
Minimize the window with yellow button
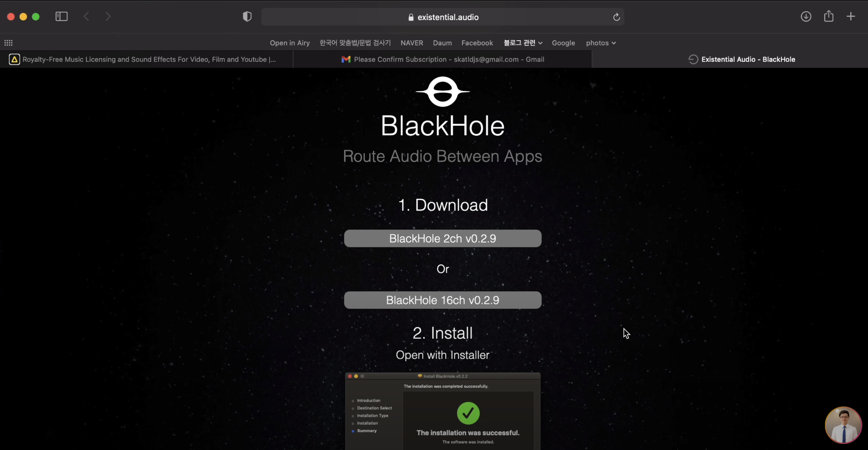coord(23,16)
